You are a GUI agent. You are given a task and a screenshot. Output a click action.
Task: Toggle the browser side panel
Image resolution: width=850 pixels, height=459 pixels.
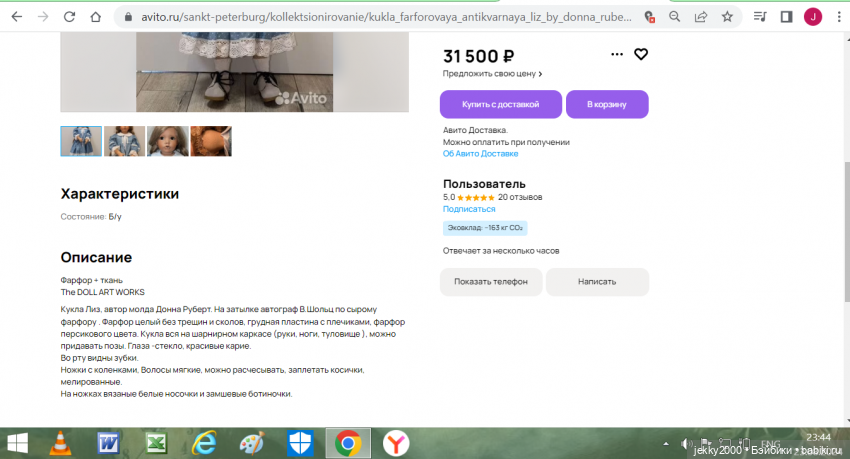coord(786,17)
